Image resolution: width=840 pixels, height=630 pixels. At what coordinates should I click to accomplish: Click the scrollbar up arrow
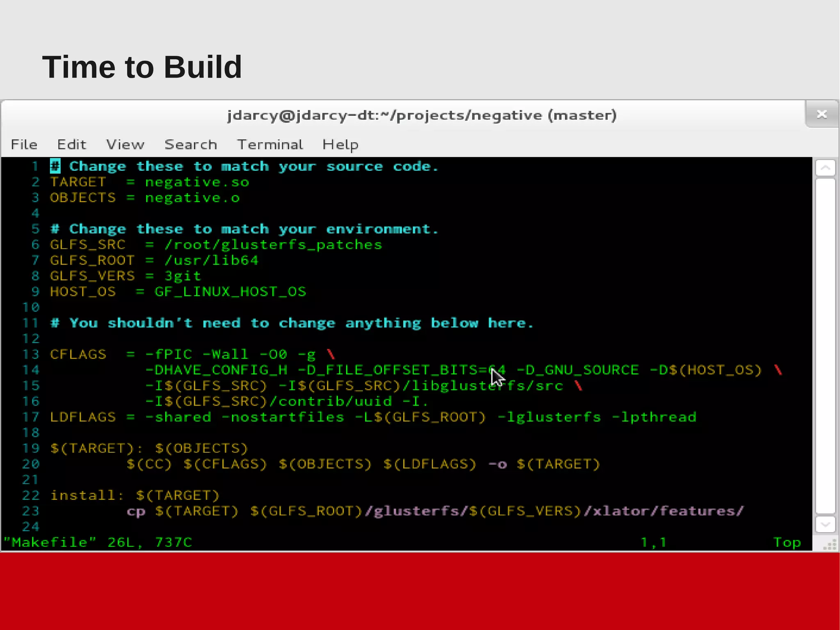pyautogui.click(x=825, y=167)
